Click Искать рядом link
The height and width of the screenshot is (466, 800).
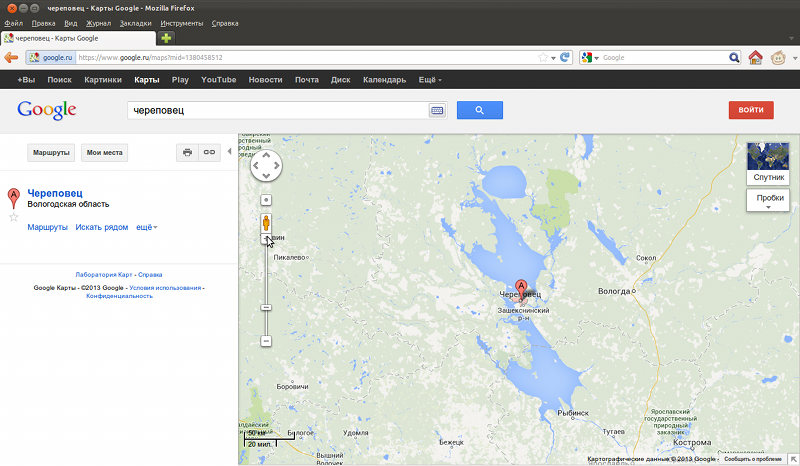(x=102, y=227)
